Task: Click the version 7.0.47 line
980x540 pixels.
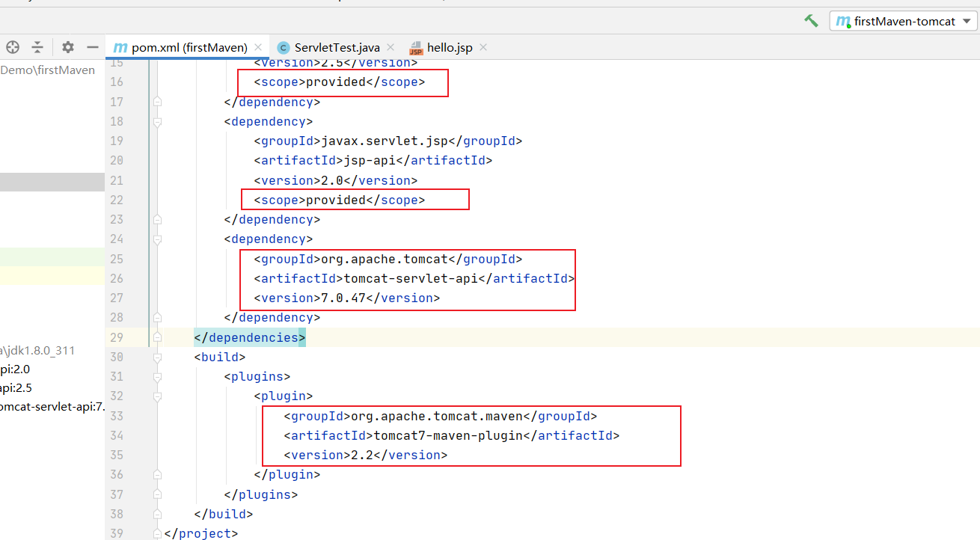Action: click(346, 298)
